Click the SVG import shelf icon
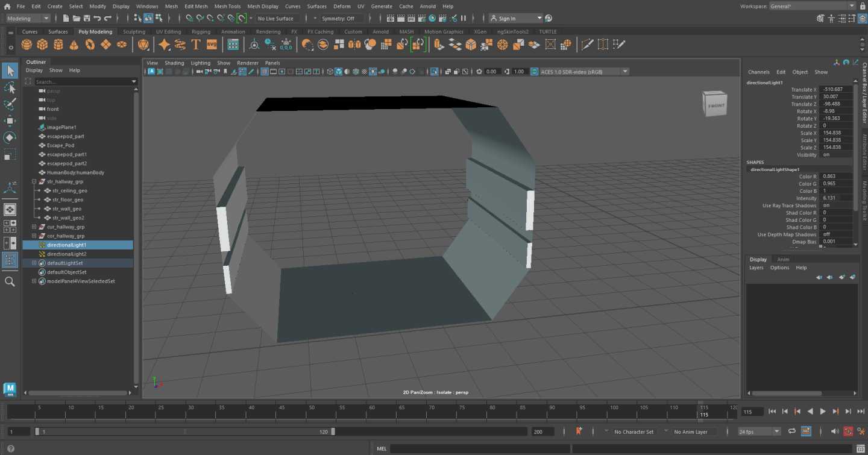This screenshot has width=868, height=455. coord(212,45)
